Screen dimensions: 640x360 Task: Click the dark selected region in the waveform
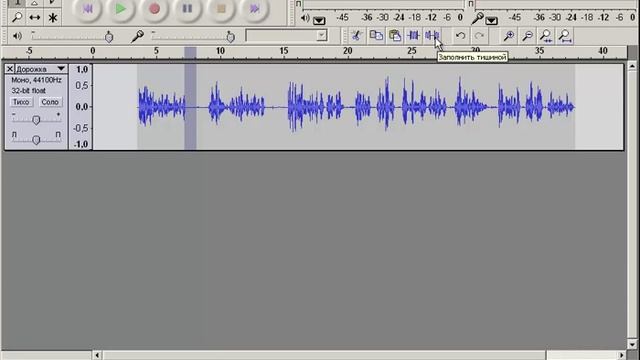pos(190,107)
